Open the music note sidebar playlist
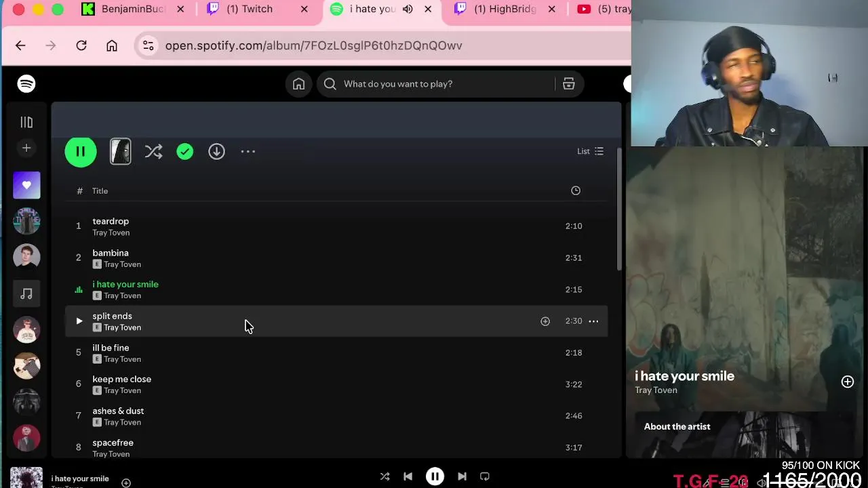 [x=26, y=293]
